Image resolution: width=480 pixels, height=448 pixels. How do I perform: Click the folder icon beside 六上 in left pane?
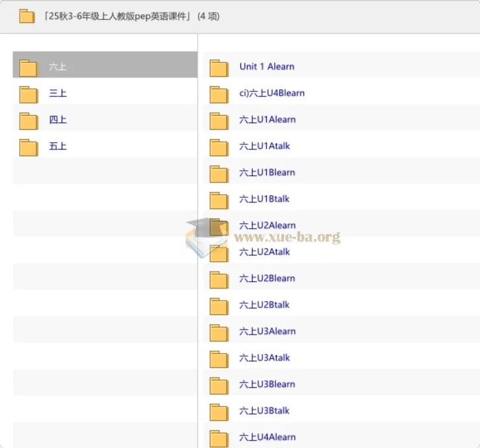[x=28, y=68]
